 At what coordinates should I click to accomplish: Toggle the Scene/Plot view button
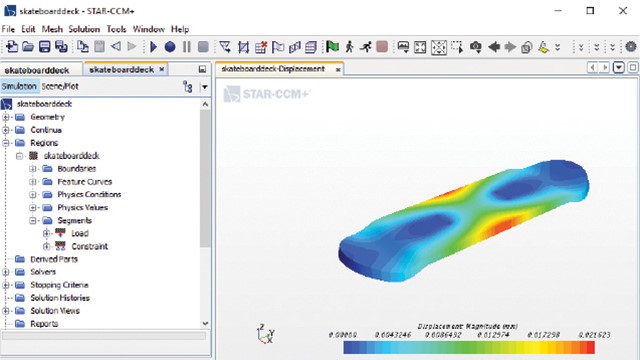point(60,87)
